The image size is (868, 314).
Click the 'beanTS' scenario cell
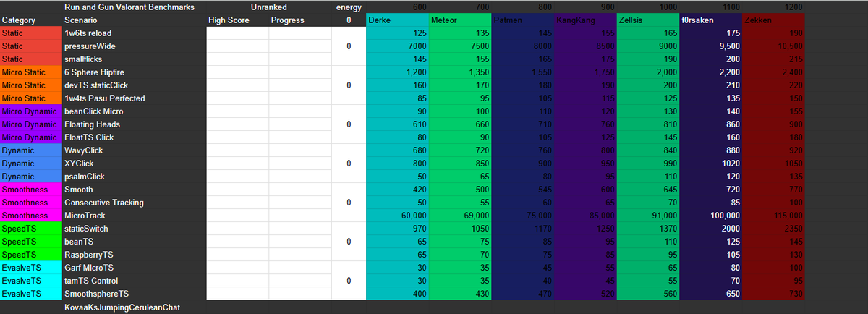(x=134, y=241)
